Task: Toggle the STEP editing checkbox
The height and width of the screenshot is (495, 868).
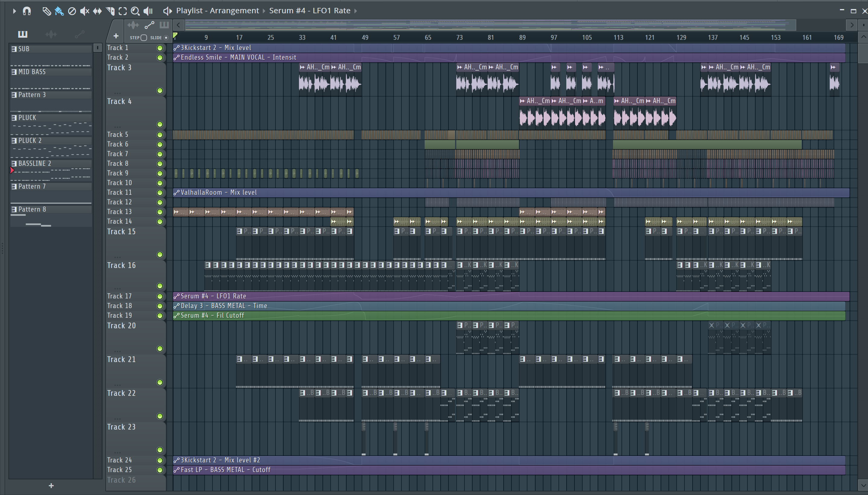Action: [144, 38]
